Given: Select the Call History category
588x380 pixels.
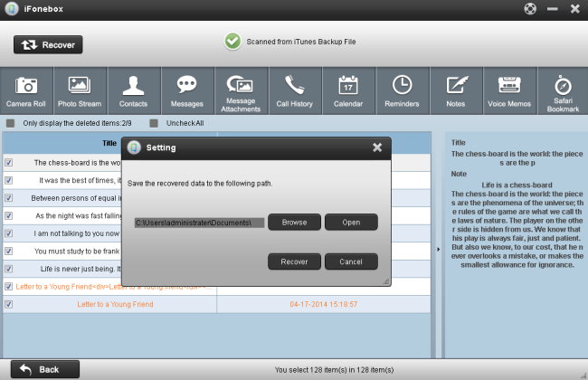Looking at the screenshot, I should (295, 91).
